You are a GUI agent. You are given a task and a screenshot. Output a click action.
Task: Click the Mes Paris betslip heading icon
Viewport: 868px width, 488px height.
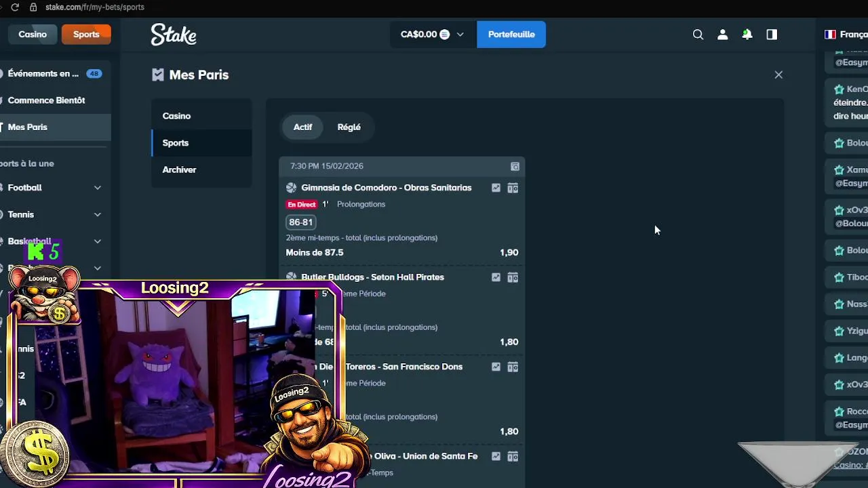point(158,75)
